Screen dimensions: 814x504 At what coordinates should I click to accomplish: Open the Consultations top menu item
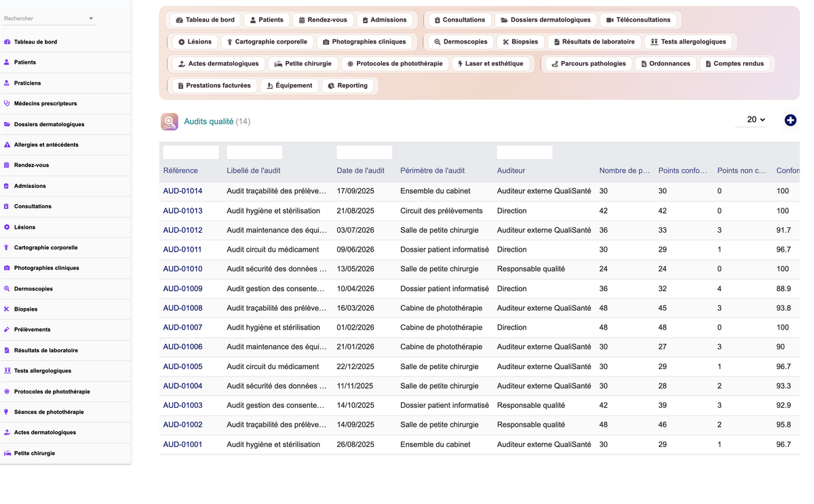[460, 20]
